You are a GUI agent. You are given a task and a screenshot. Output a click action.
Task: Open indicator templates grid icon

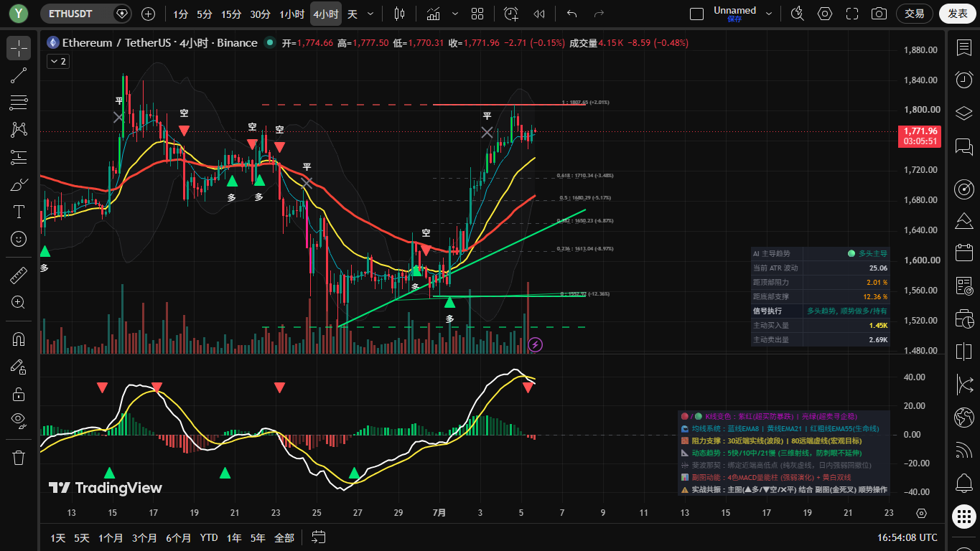pyautogui.click(x=477, y=14)
